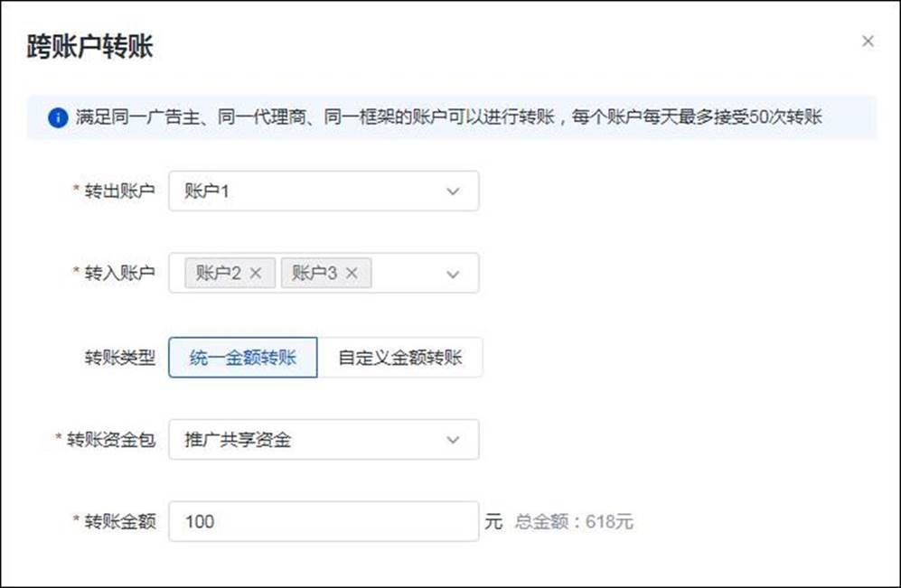The height and width of the screenshot is (588, 901).
Task: Click the 转入账户 field label
Action: pyautogui.click(x=120, y=274)
